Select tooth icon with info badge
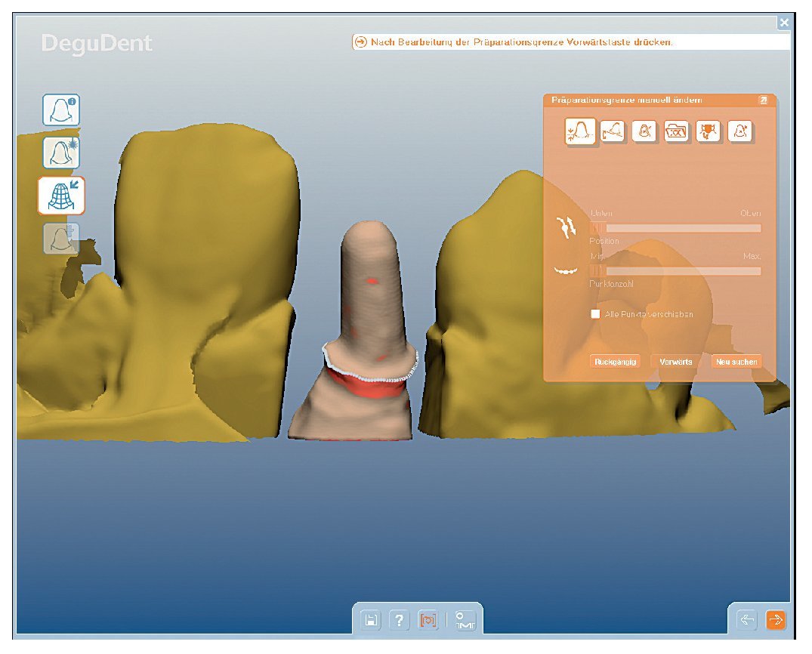 (61, 110)
